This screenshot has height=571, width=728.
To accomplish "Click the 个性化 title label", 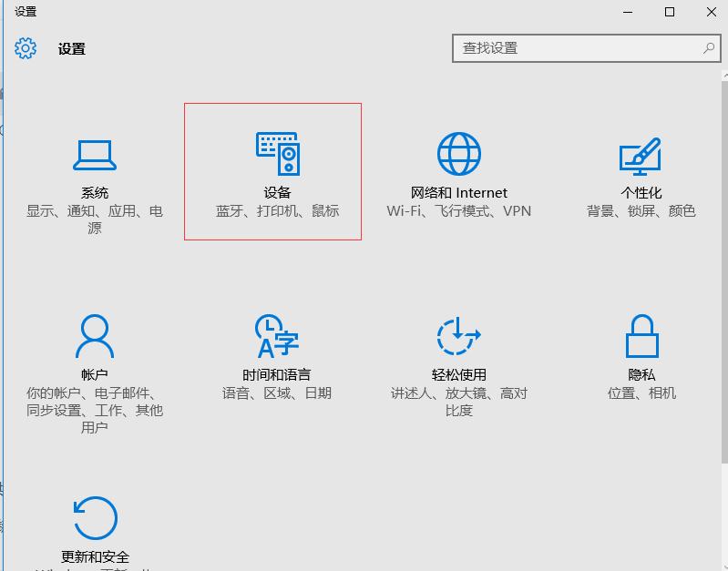I will [641, 193].
